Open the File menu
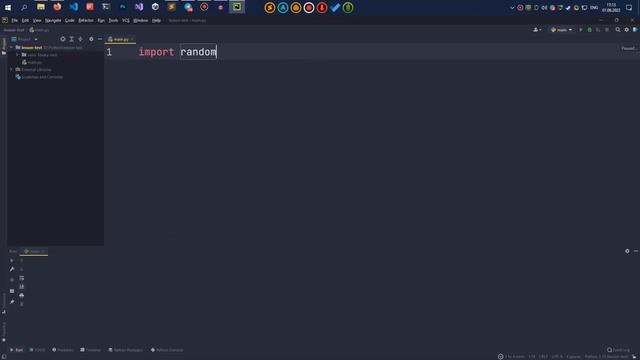Screen dimensions: 640x360 point(15,20)
